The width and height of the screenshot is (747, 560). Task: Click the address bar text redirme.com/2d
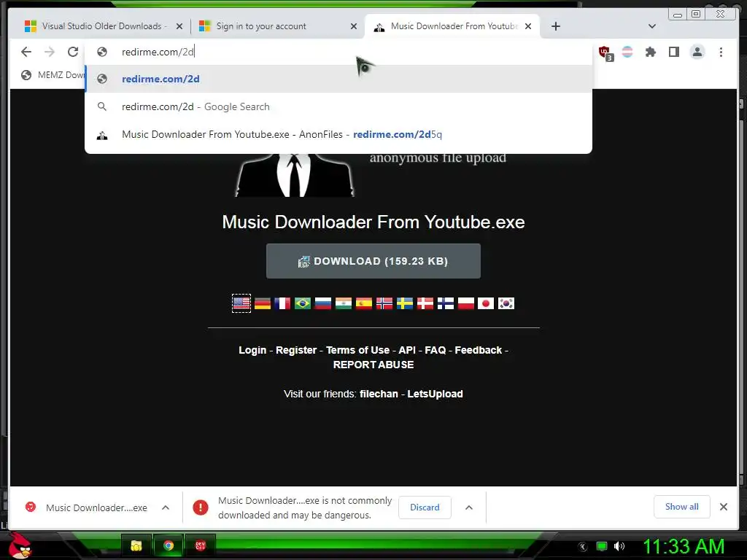pos(158,52)
